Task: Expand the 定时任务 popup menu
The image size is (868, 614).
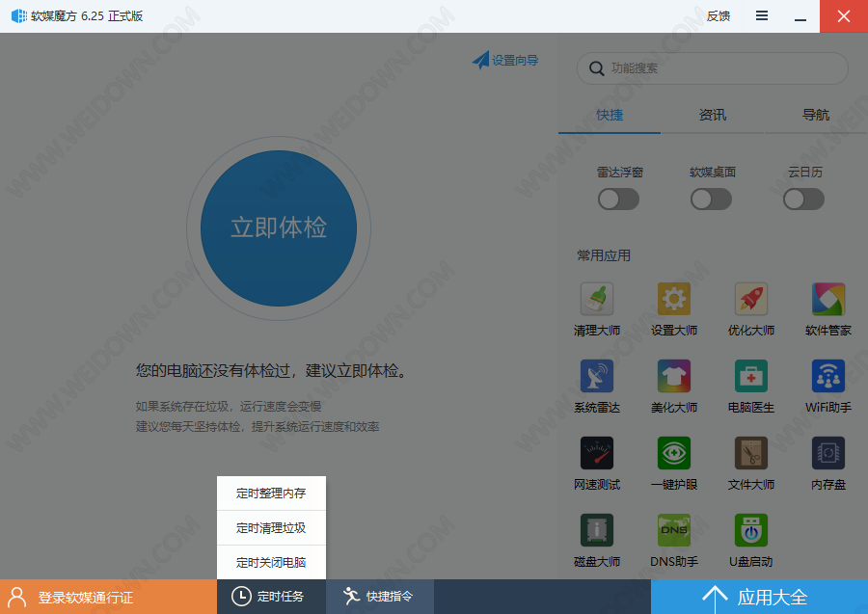Action: (x=271, y=597)
